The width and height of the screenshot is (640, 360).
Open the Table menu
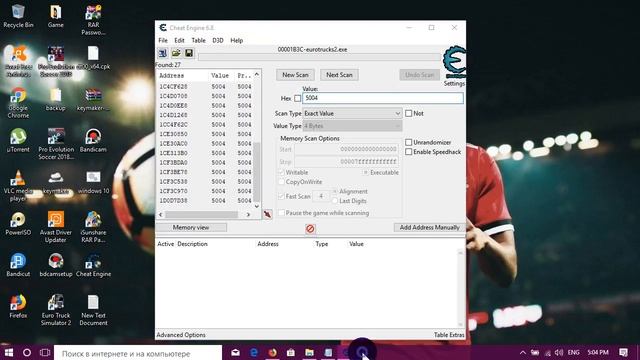click(198, 40)
